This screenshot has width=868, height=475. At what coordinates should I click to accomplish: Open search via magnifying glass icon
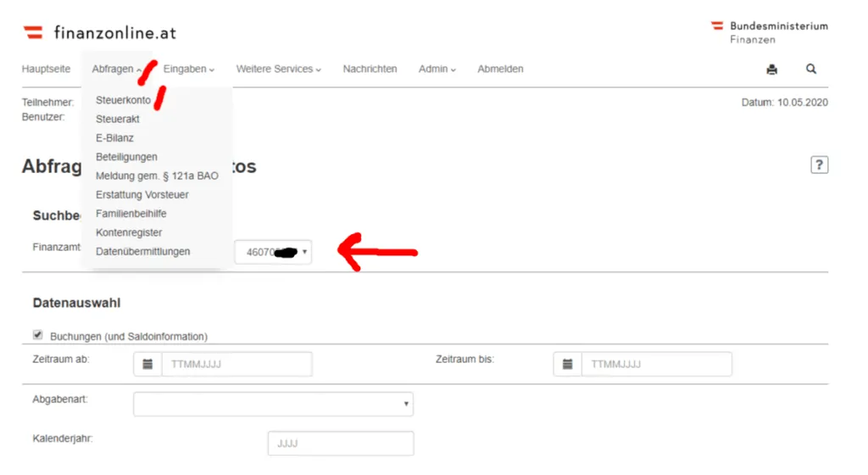pyautogui.click(x=811, y=70)
